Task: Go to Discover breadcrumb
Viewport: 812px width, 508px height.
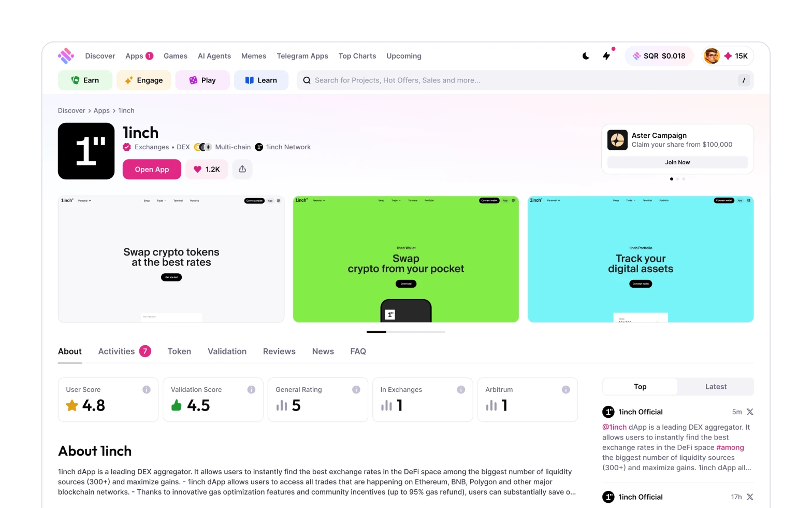Action: pos(71,110)
